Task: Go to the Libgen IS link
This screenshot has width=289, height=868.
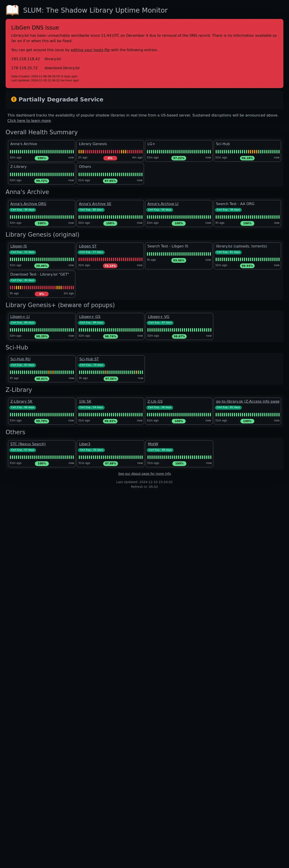Action: click(x=18, y=246)
